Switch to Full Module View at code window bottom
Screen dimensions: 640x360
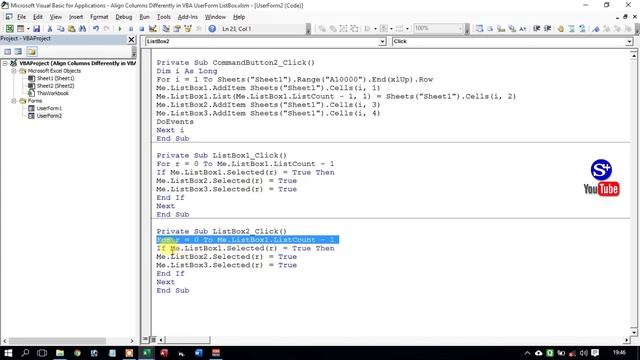[x=153, y=339]
